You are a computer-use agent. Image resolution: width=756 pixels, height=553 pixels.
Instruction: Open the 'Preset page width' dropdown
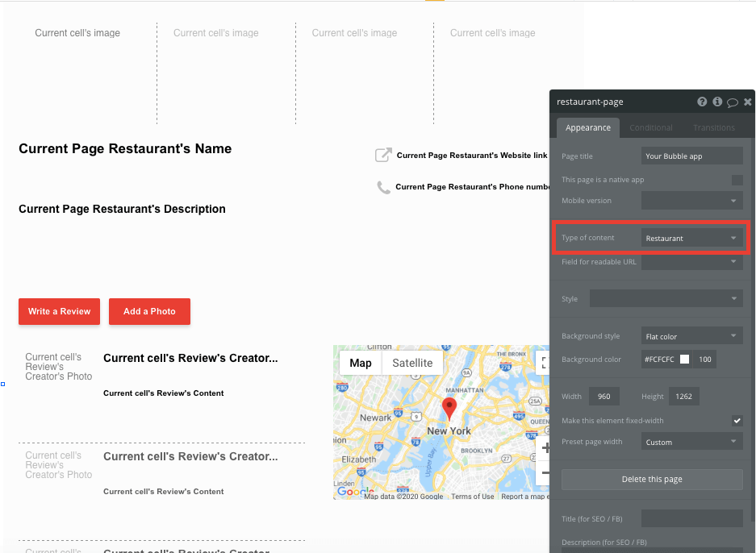pos(691,441)
